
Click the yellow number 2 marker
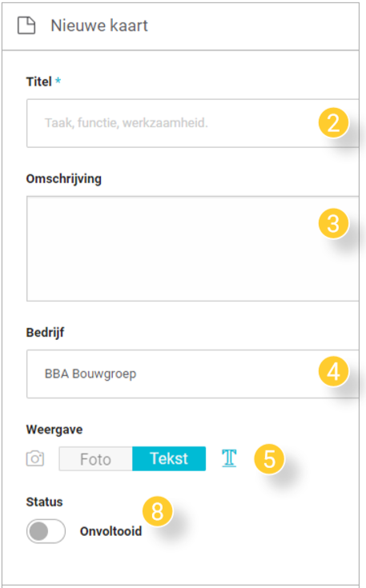[333, 122]
